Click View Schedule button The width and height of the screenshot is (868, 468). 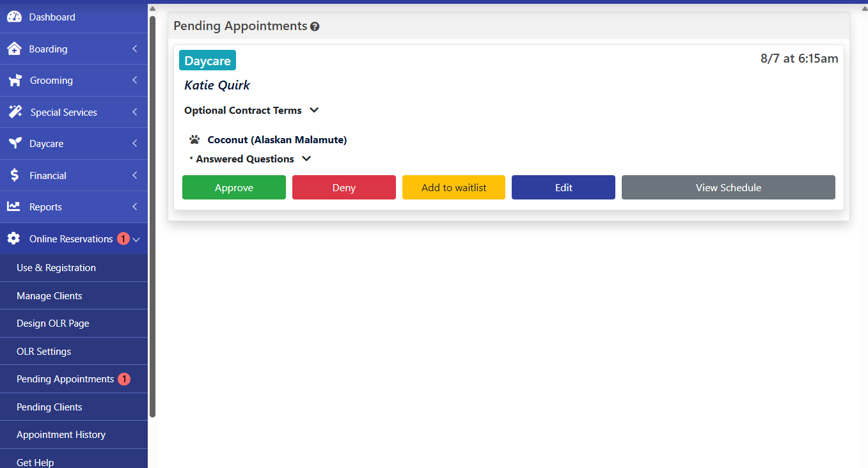729,187
